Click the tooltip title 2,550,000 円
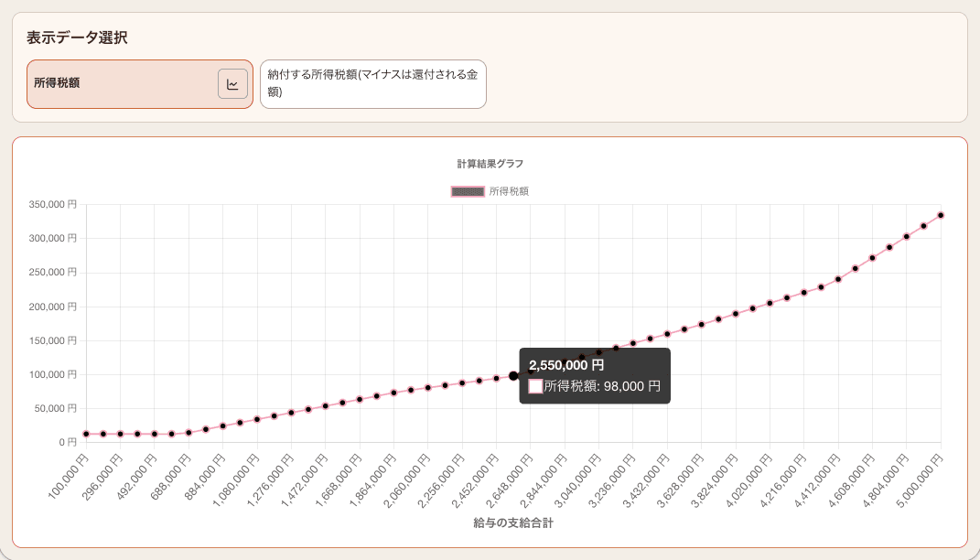This screenshot has height=560, width=980. [566, 365]
